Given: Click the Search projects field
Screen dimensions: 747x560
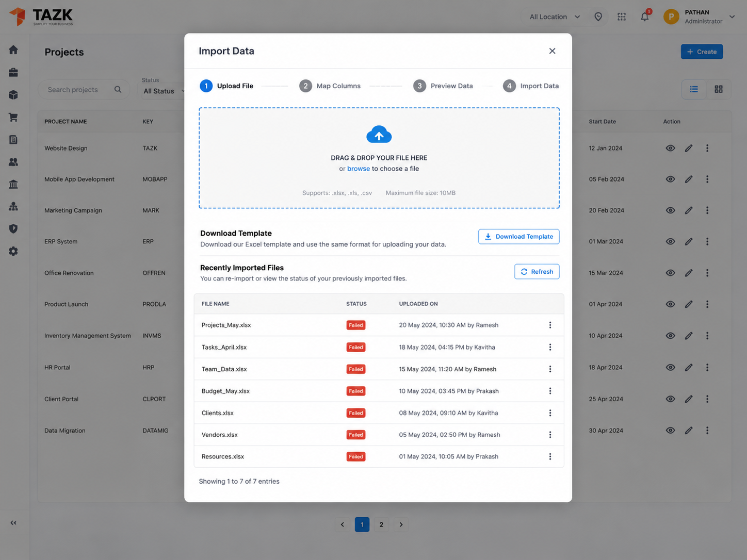Looking at the screenshot, I should coord(84,90).
